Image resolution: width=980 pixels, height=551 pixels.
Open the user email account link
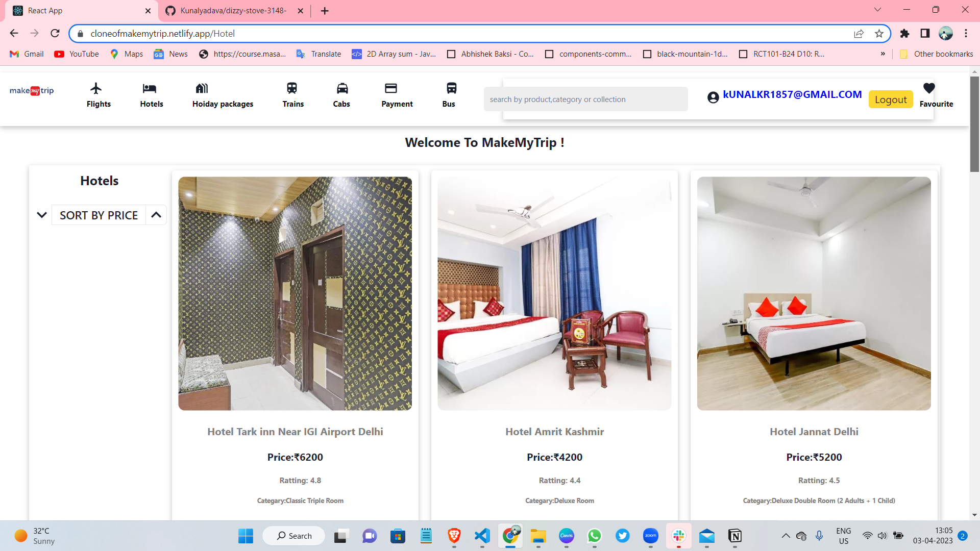pos(792,95)
